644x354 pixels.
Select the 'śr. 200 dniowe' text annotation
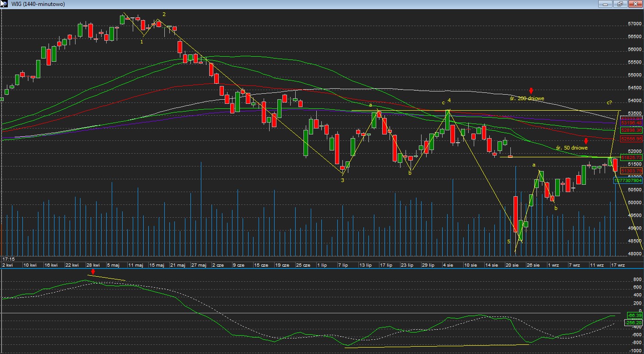coord(527,98)
